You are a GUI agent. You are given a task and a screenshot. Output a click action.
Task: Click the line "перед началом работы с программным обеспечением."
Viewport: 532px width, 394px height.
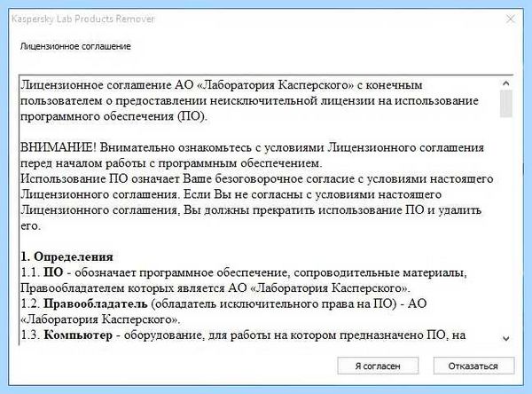[x=171, y=163]
